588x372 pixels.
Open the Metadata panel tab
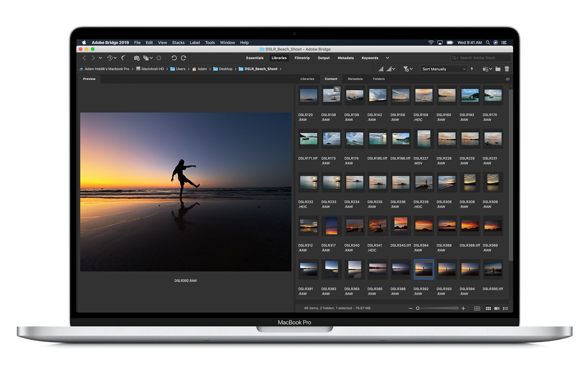coord(355,79)
